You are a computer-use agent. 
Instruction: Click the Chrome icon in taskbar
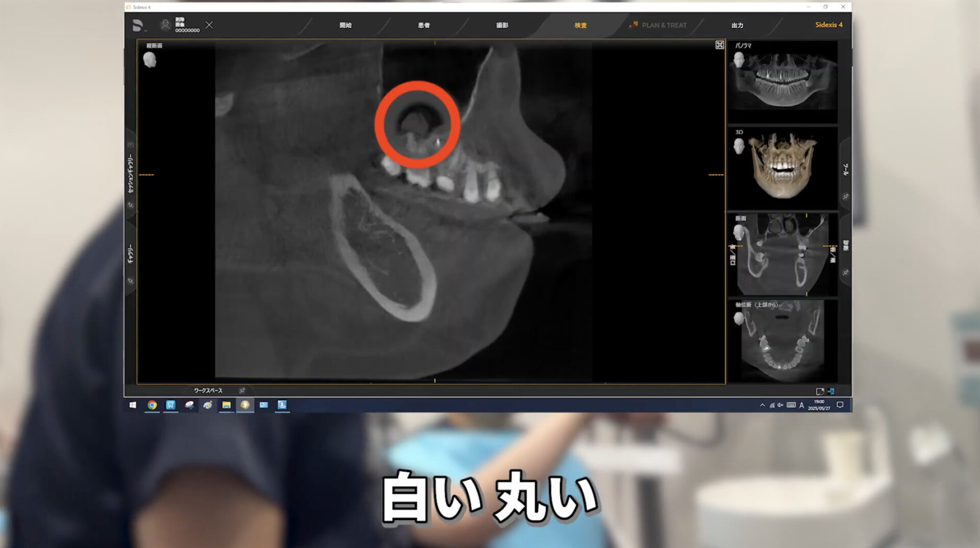(152, 405)
